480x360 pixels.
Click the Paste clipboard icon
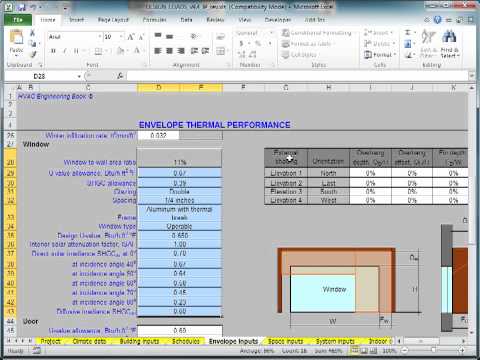point(16,38)
